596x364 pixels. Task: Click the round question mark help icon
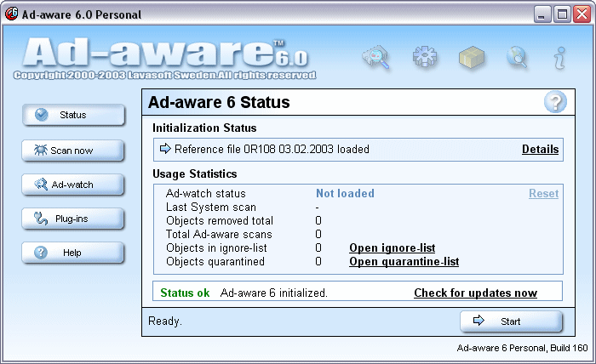point(555,102)
